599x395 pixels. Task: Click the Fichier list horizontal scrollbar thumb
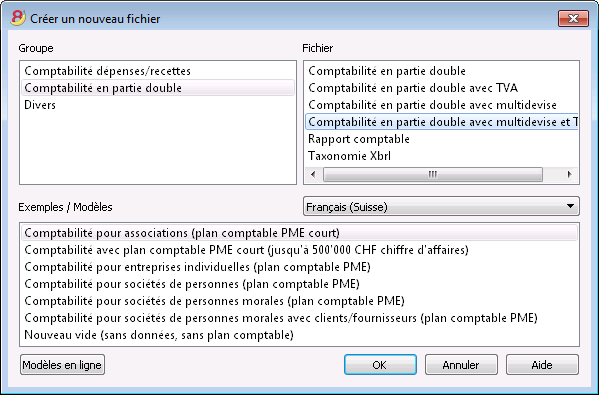coord(432,175)
